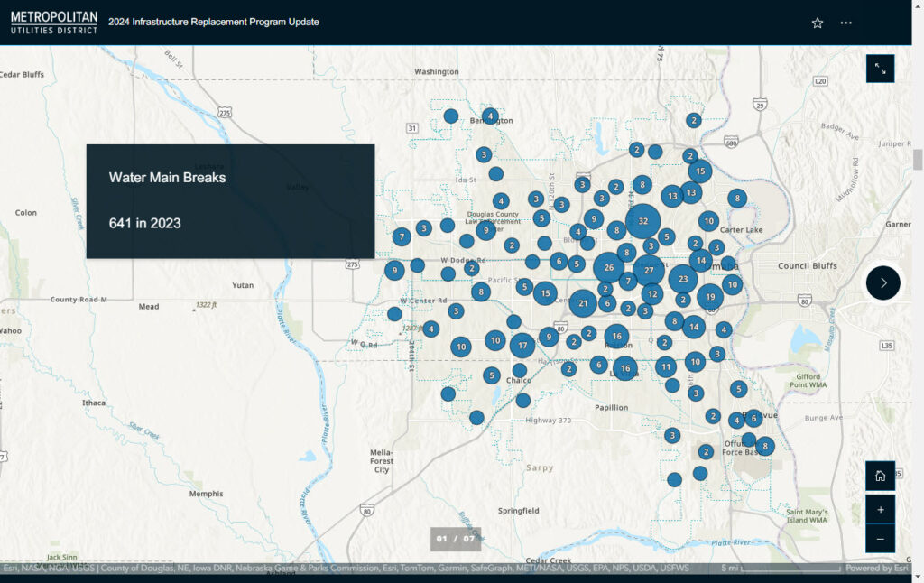924x583 pixels.
Task: Click the 1322 ft elevation label
Action: [x=206, y=305]
